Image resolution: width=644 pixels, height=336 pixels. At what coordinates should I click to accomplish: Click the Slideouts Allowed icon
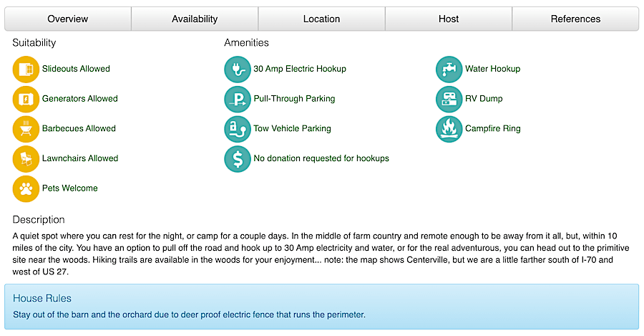[26, 69]
